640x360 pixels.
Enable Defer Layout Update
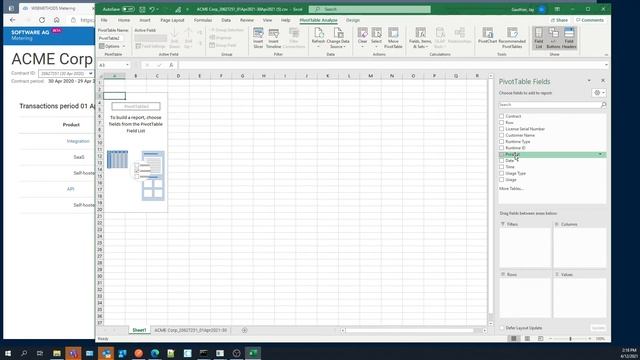(x=502, y=328)
